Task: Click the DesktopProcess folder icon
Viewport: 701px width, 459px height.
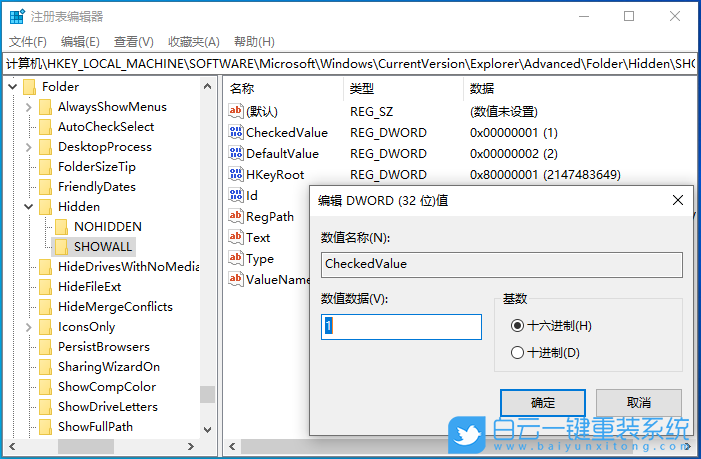Action: (x=45, y=147)
